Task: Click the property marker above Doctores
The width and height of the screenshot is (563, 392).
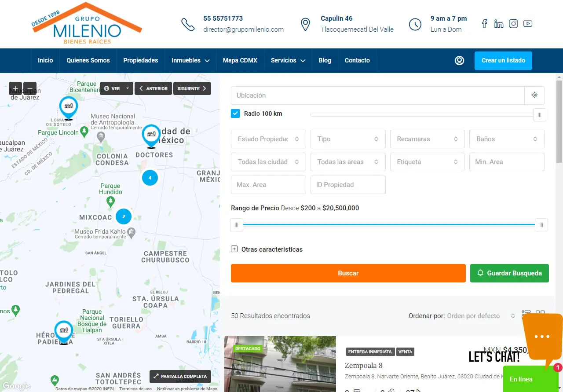Action: [x=151, y=136]
